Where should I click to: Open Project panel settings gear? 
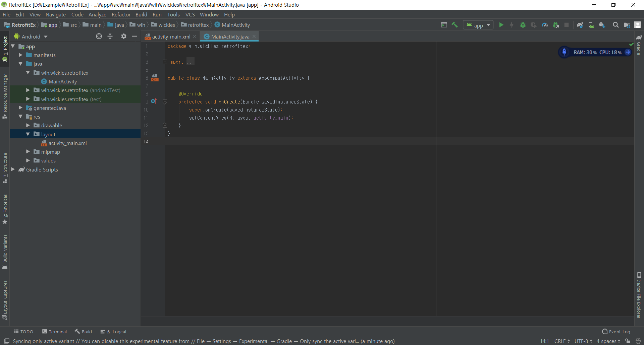[124, 36]
